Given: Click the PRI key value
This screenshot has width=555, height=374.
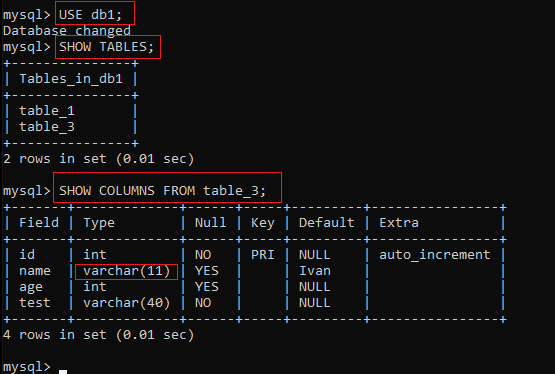Looking at the screenshot, I should pyautogui.click(x=262, y=255).
